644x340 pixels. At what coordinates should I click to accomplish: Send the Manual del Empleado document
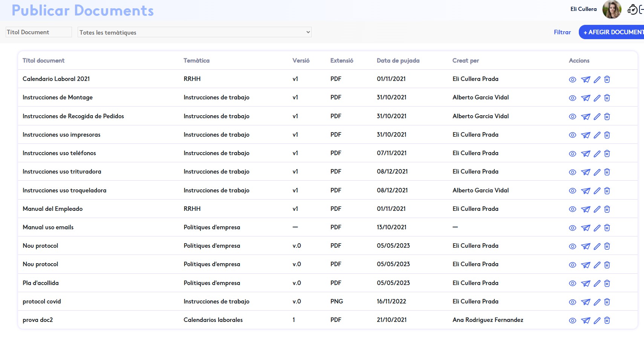585,209
